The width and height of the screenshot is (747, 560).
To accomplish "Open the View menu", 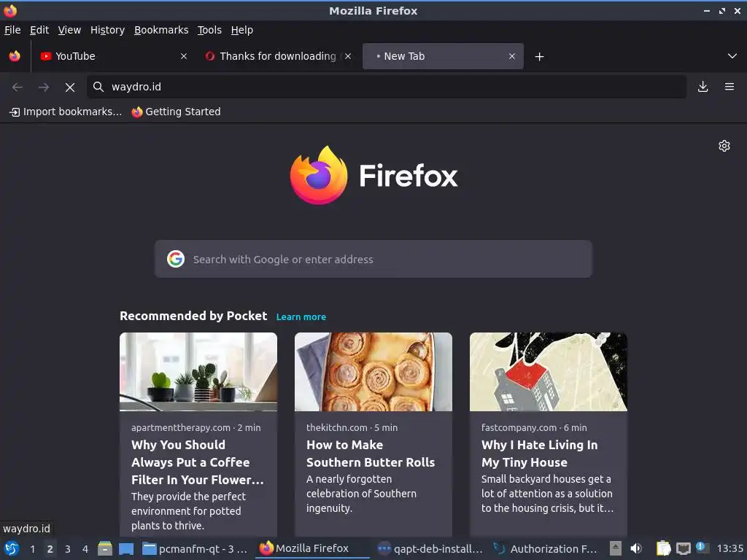I will pyautogui.click(x=69, y=30).
